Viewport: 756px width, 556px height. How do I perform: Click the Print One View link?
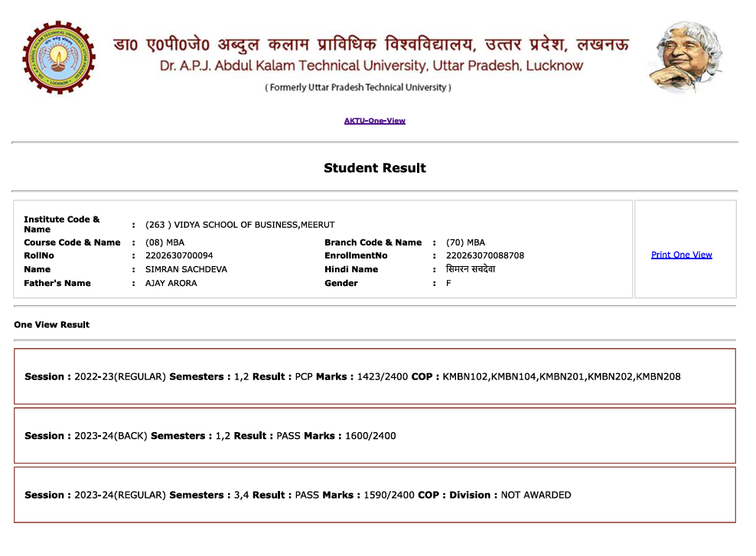tap(681, 255)
